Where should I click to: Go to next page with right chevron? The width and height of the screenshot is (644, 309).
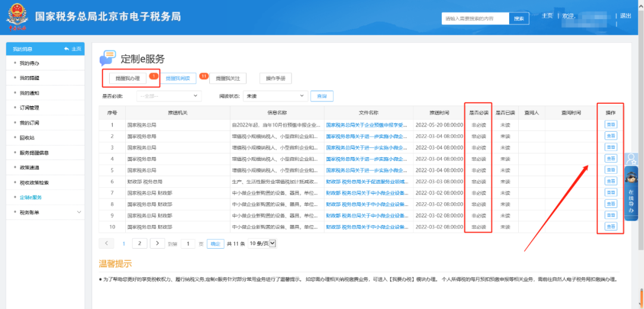point(157,243)
